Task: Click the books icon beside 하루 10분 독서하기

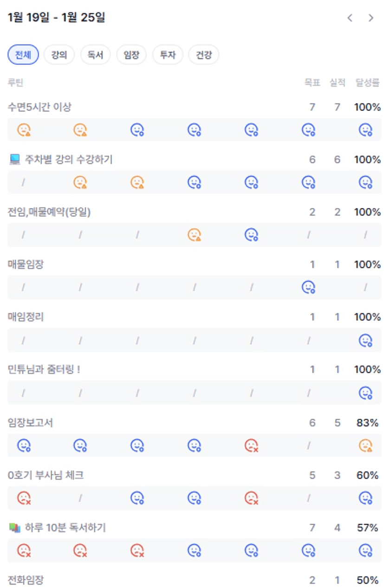Action: click(x=15, y=528)
